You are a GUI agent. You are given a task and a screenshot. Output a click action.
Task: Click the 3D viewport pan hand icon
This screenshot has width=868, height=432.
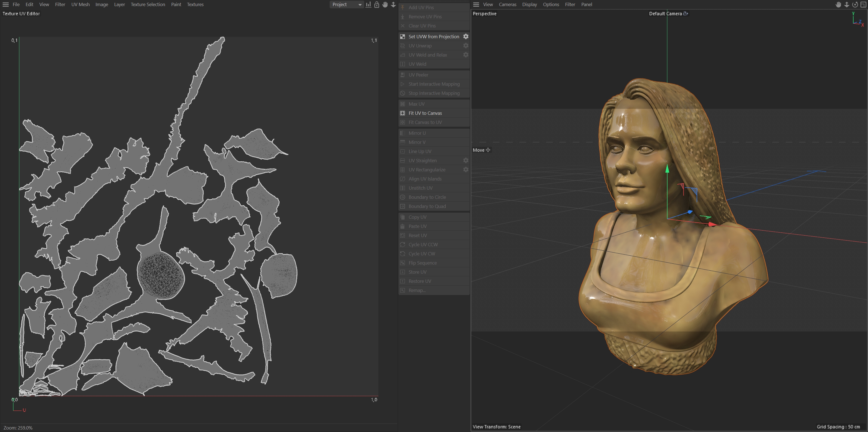pos(838,4)
